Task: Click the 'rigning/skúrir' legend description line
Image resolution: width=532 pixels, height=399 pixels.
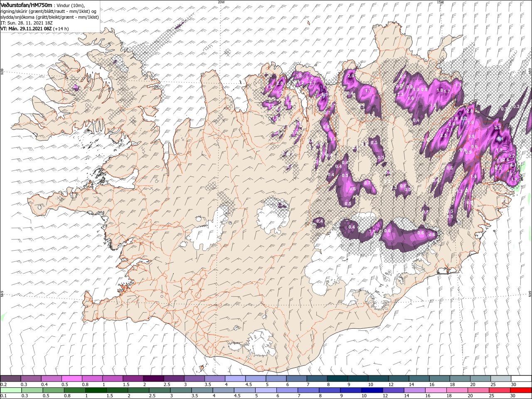Action: [48, 11]
